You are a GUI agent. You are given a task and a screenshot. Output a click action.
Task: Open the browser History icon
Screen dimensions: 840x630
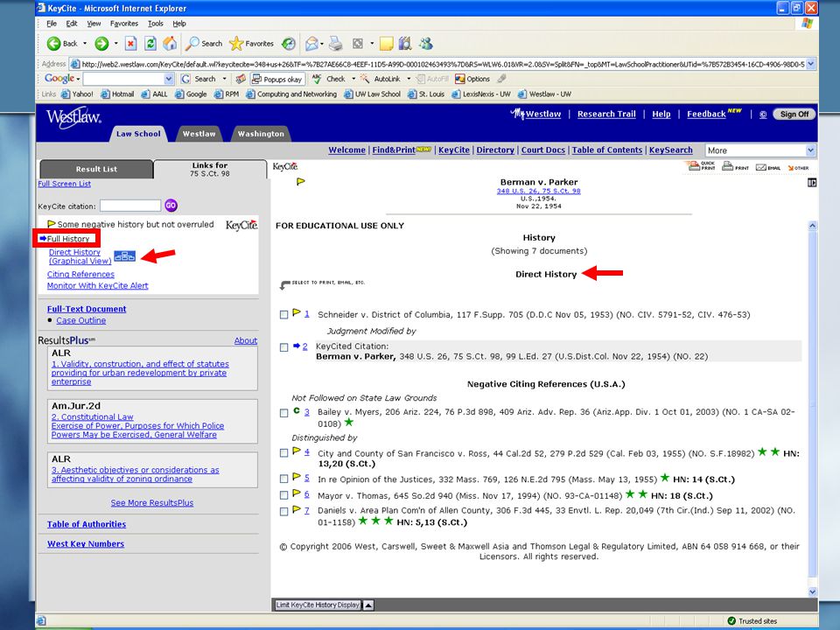289,44
